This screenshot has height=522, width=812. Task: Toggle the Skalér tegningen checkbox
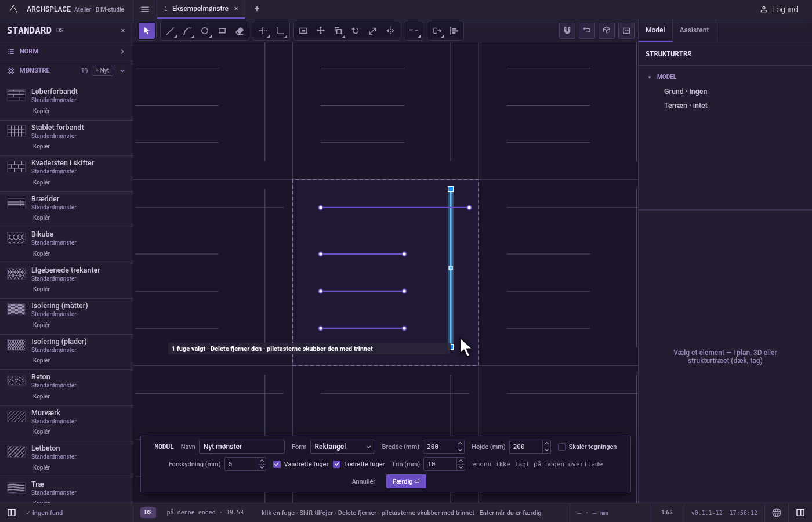pos(561,447)
